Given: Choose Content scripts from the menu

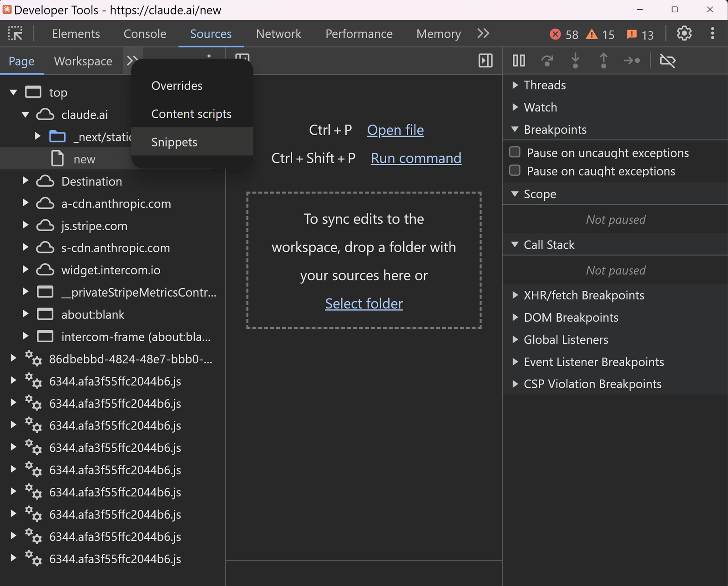Looking at the screenshot, I should coord(192,114).
